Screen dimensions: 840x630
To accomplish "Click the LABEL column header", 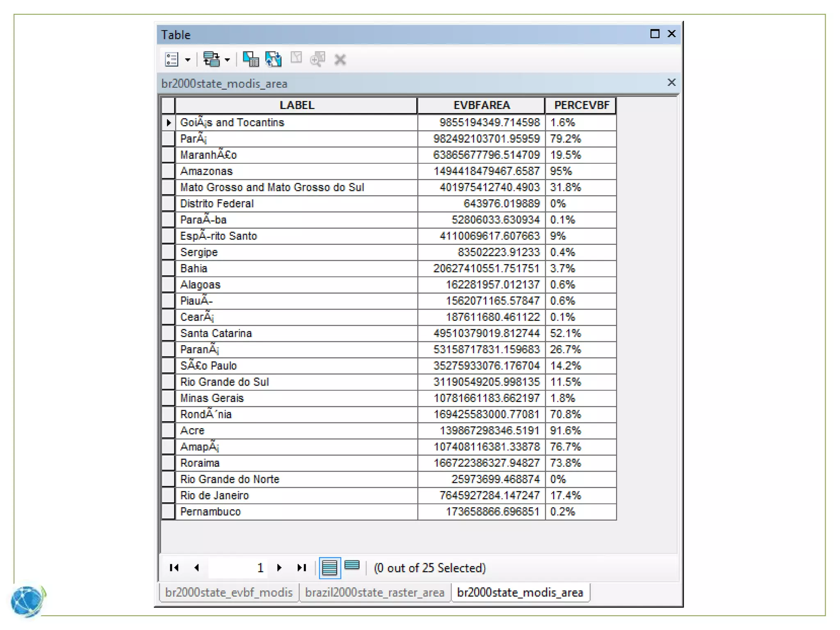I will pos(296,105).
